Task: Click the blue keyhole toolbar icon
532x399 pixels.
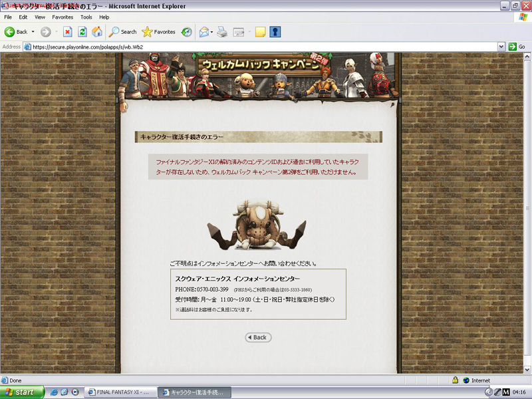Action: coord(275,32)
